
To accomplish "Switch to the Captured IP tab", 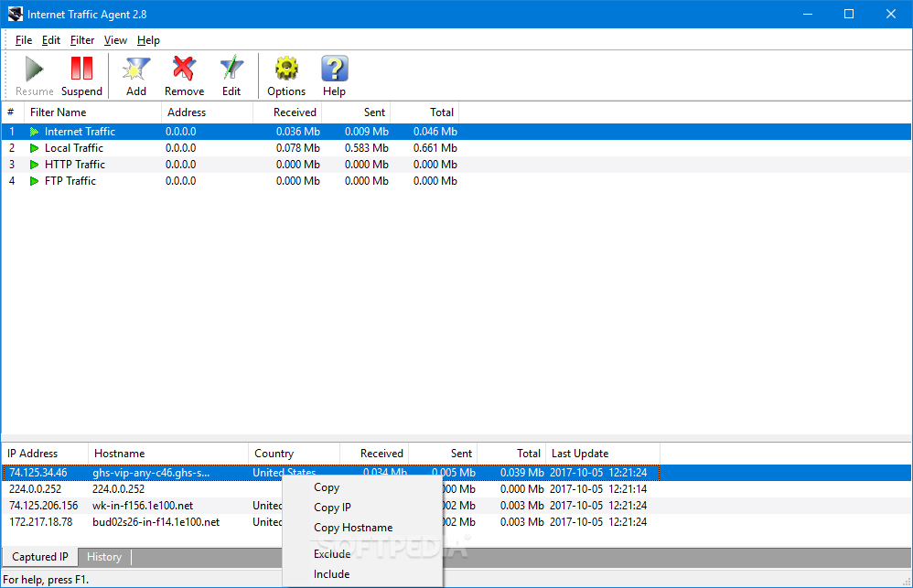I will [40, 557].
